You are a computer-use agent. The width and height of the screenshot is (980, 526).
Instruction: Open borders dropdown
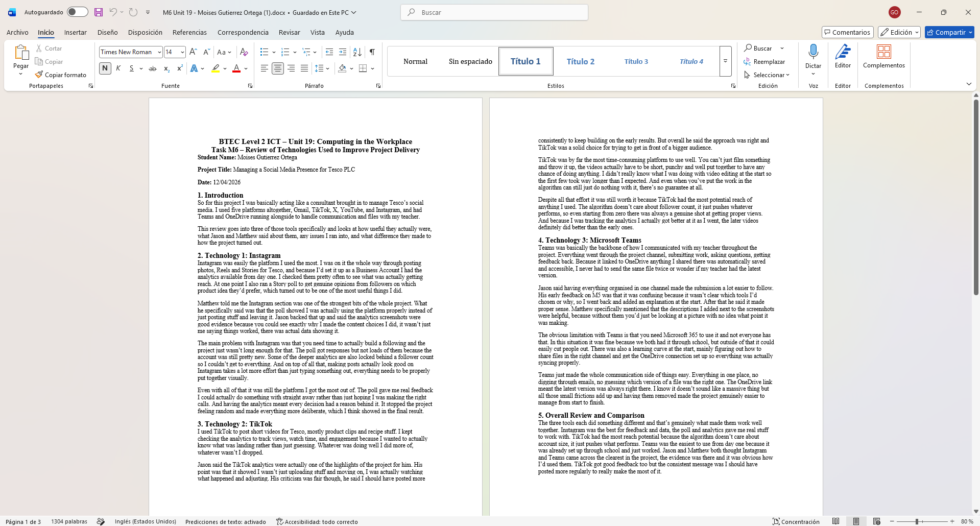(x=373, y=68)
